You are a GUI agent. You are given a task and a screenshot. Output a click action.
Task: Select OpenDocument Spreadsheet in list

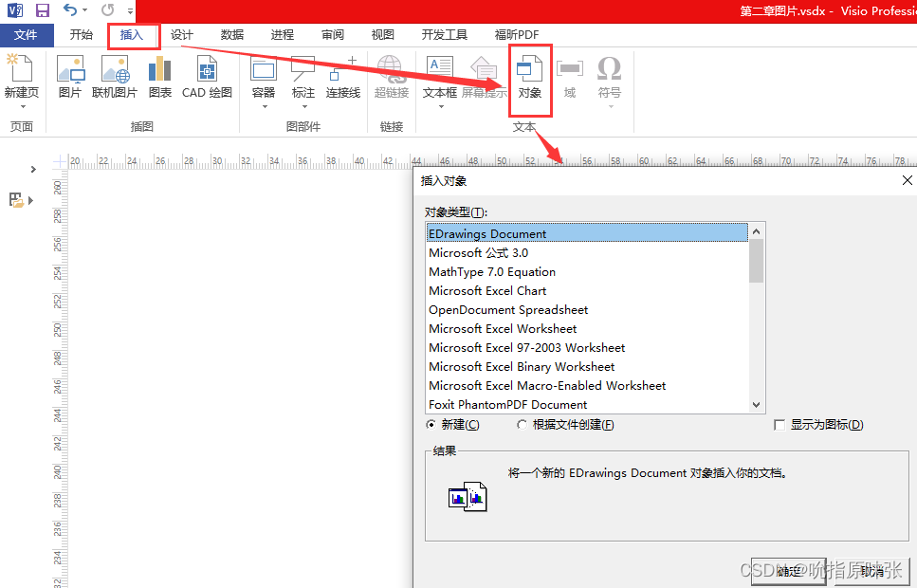587,309
